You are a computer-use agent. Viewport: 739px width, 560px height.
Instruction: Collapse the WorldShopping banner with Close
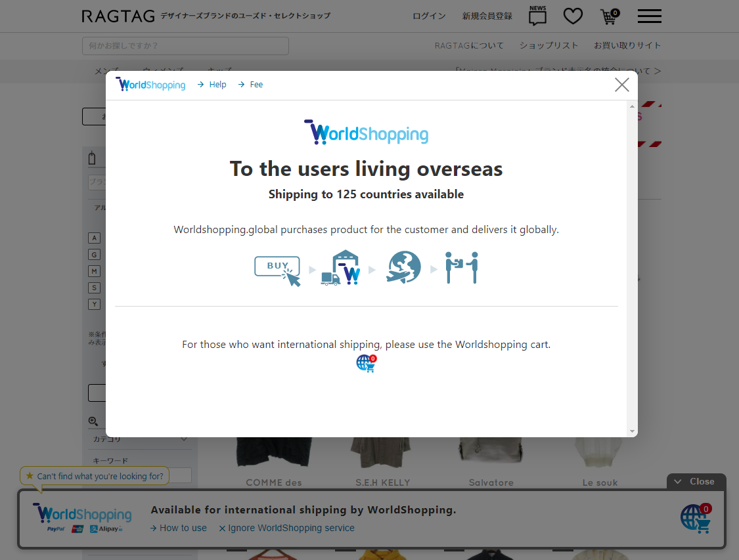pos(696,481)
